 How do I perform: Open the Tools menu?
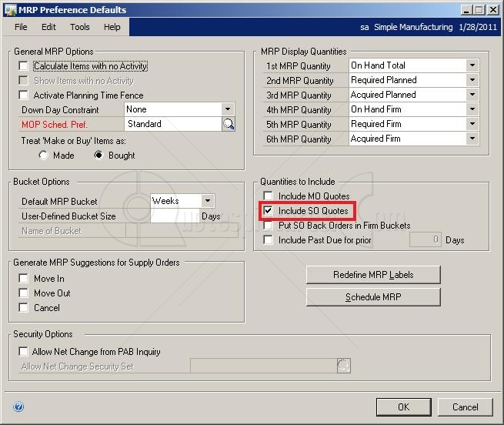pyautogui.click(x=80, y=27)
